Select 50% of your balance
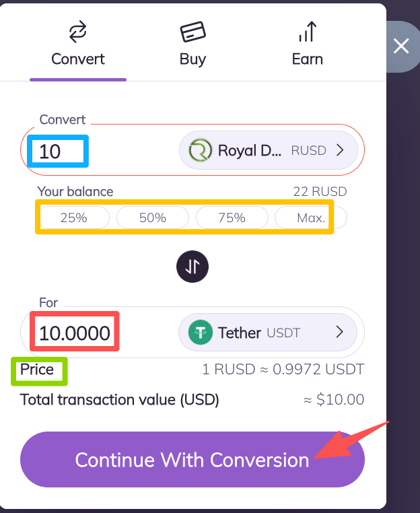 [153, 218]
